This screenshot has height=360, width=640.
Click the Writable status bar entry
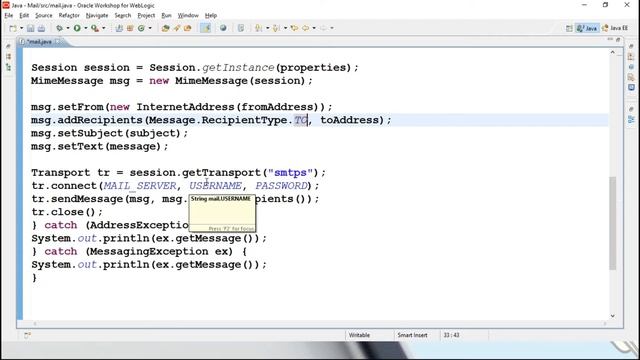359,335
